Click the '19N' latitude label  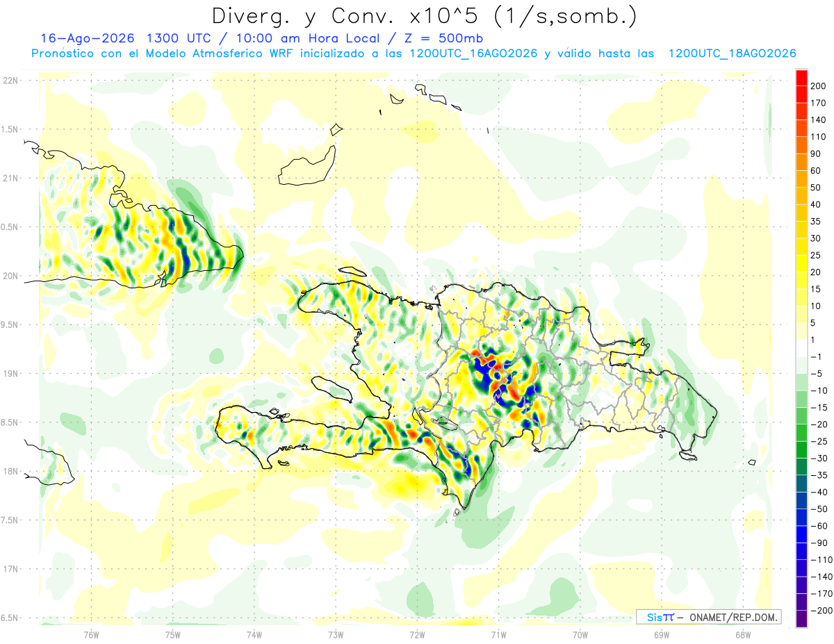click(10, 374)
